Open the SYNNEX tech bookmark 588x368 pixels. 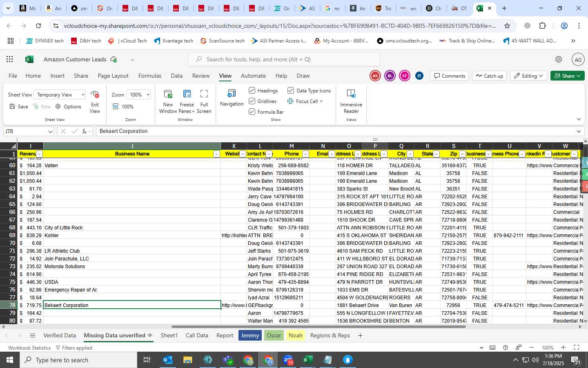click(45, 41)
